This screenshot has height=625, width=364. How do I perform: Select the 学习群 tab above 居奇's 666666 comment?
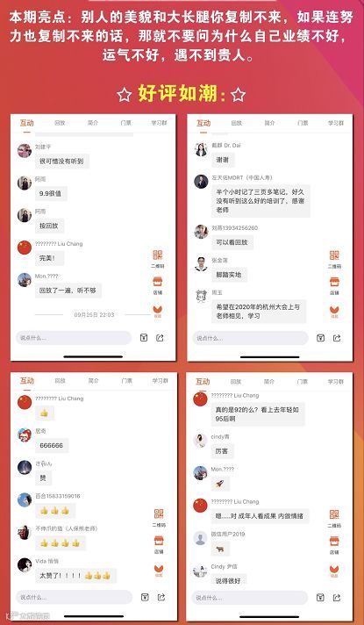pos(161,381)
